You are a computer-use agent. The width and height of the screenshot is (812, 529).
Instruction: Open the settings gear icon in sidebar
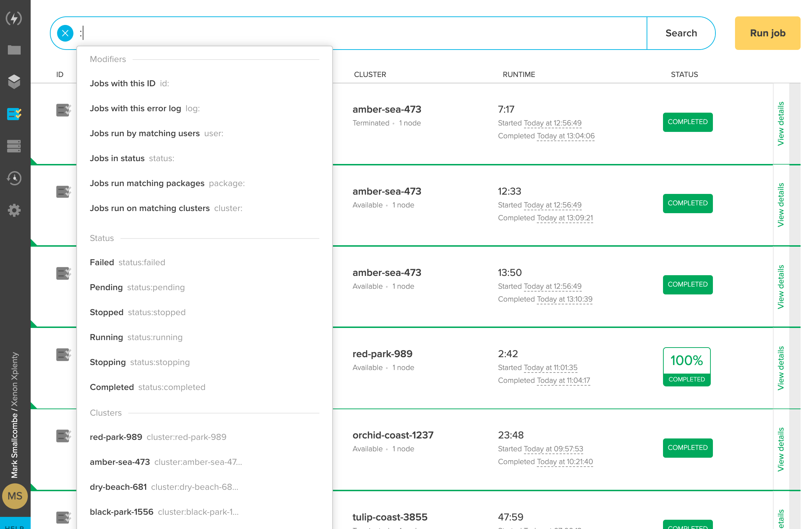[14, 210]
